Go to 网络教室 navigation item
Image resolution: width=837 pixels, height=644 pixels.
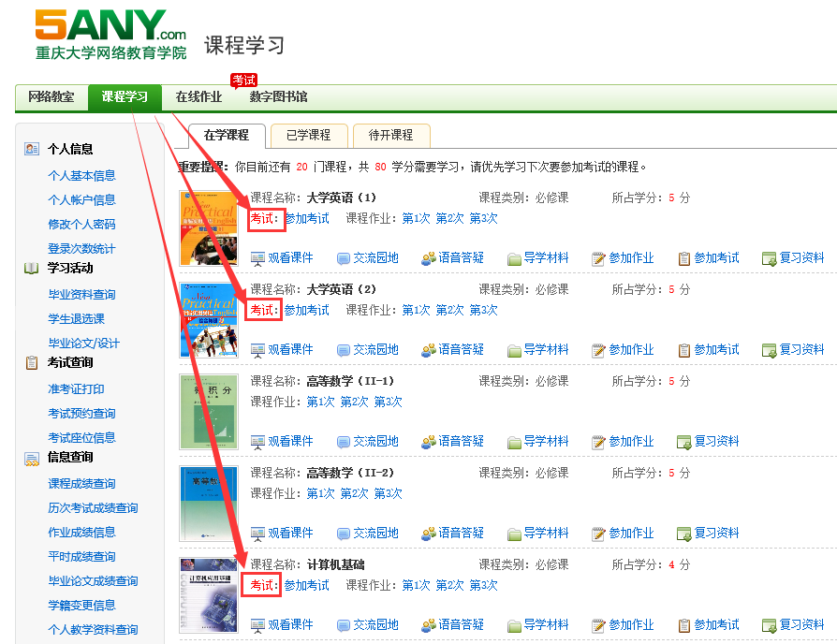51,97
